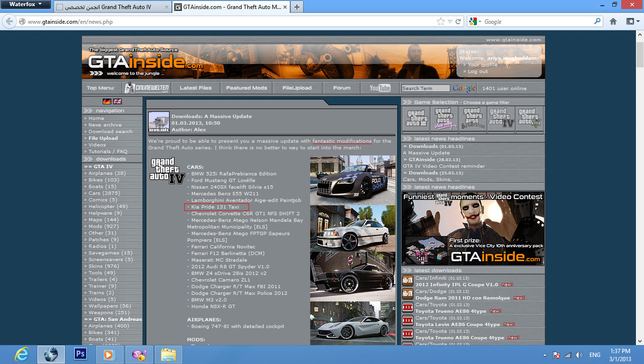Open Featured Mods in top menu
The width and height of the screenshot is (644, 364).
(247, 88)
